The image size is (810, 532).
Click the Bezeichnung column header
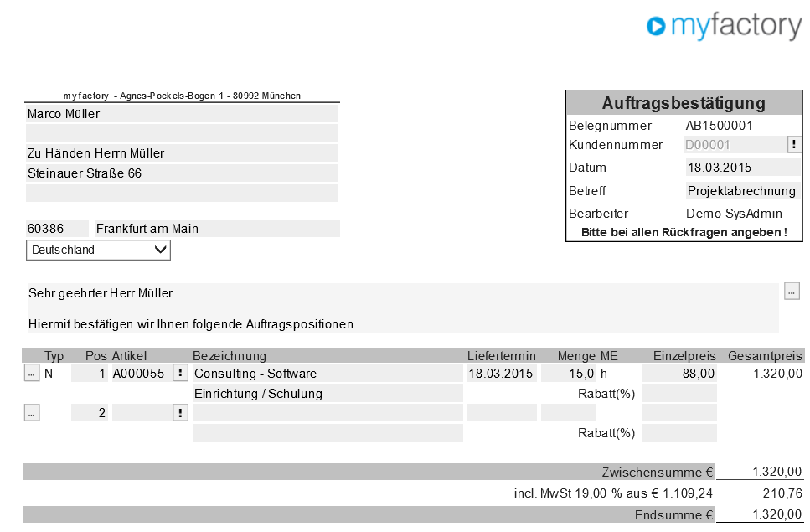click(230, 356)
